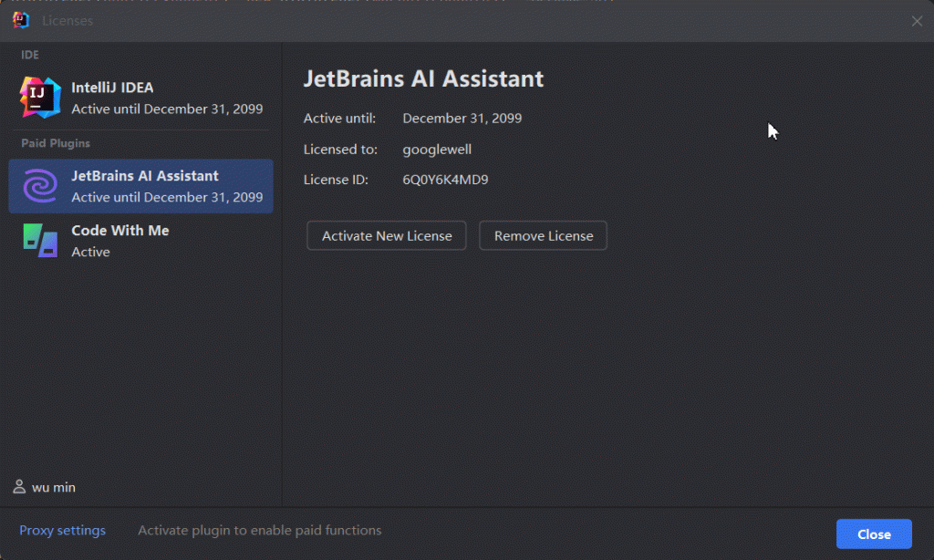This screenshot has width=934, height=560.
Task: Click the JetBrains AI Assistant spiral icon
Action: coord(40,186)
